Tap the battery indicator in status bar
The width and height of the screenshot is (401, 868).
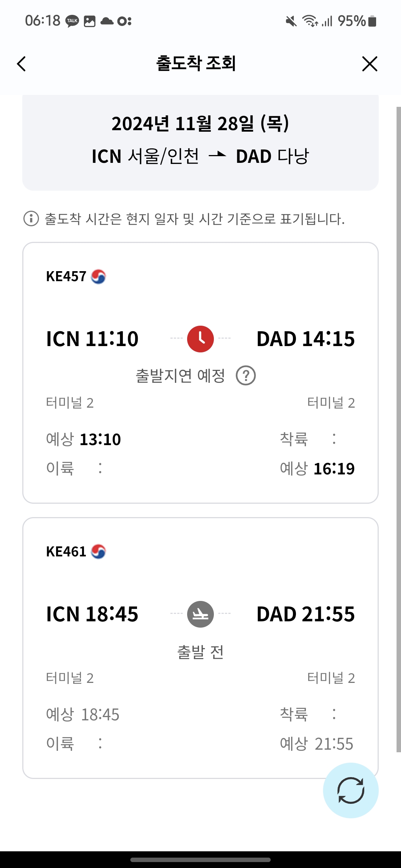pos(372,21)
